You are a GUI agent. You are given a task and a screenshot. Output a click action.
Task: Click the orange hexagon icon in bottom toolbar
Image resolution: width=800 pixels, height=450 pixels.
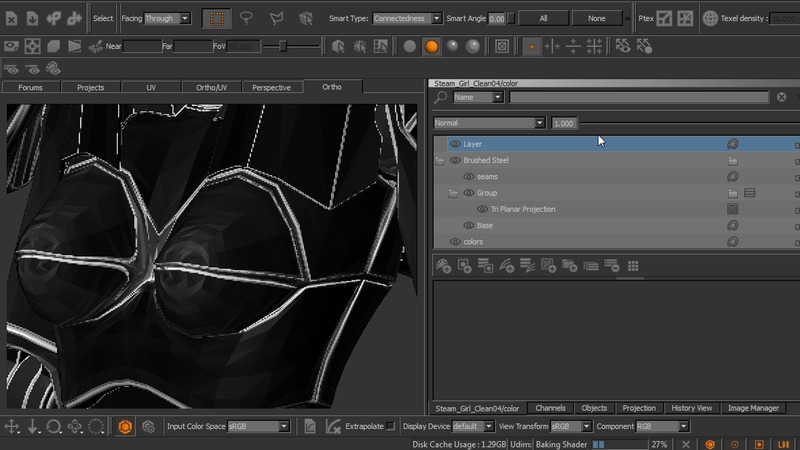point(125,426)
